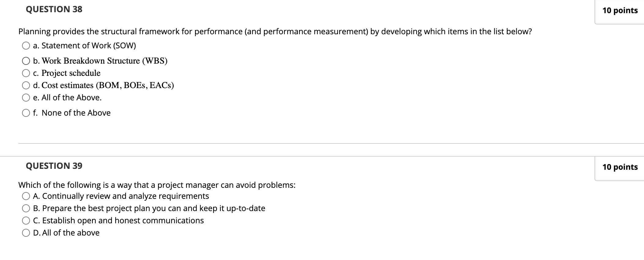
Task: Click the radio circle next to option D
Action: point(26,232)
